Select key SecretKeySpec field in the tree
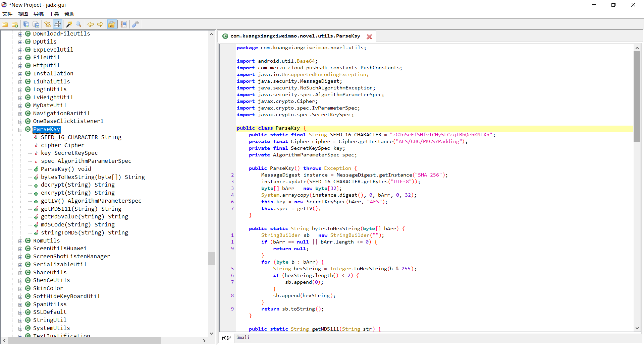The image size is (644, 345). coord(69,153)
